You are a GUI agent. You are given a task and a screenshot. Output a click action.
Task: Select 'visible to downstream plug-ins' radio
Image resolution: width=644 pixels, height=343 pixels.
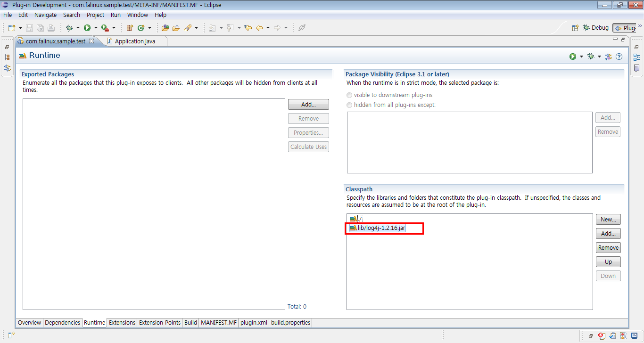tap(349, 95)
